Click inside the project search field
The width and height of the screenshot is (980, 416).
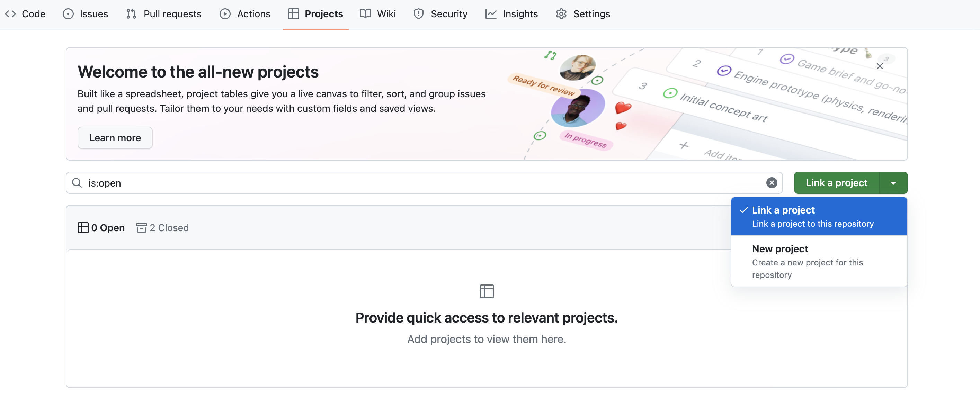(418, 183)
